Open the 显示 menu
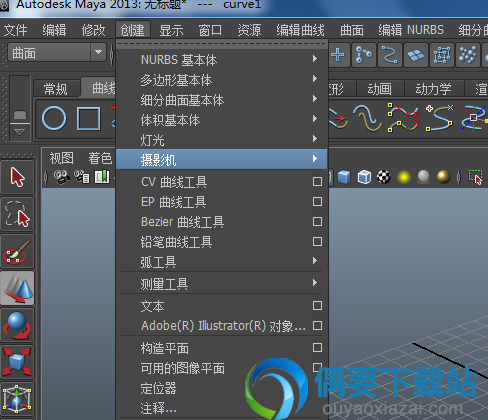 click(171, 30)
